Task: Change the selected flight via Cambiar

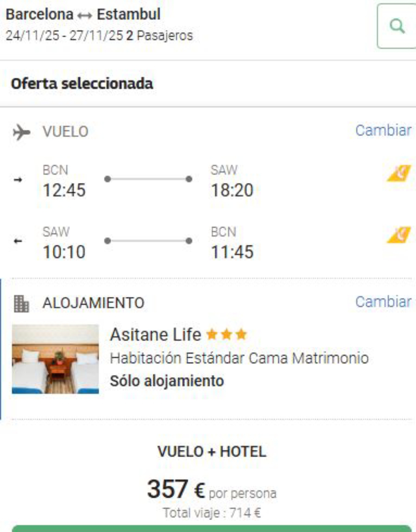Action: (383, 130)
